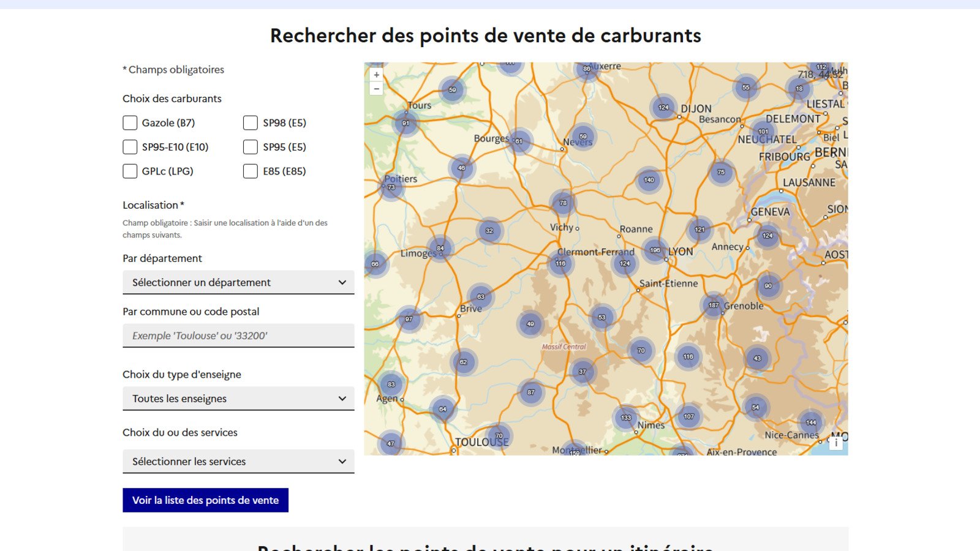Open the 43 station cluster marker

[757, 359]
